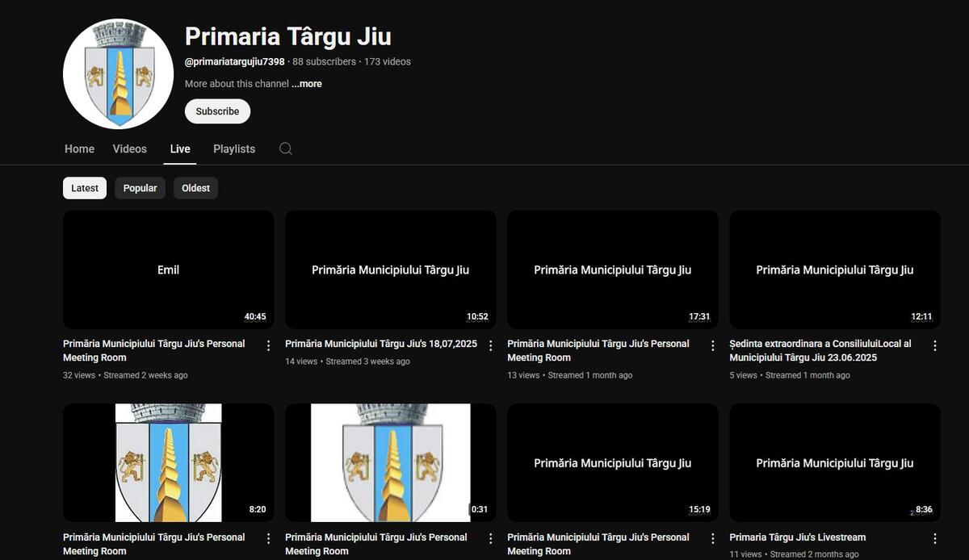Viewport: 969px width, 560px height.
Task: Subscribe to the Primaria Târgu Jiu channel
Action: coord(217,111)
